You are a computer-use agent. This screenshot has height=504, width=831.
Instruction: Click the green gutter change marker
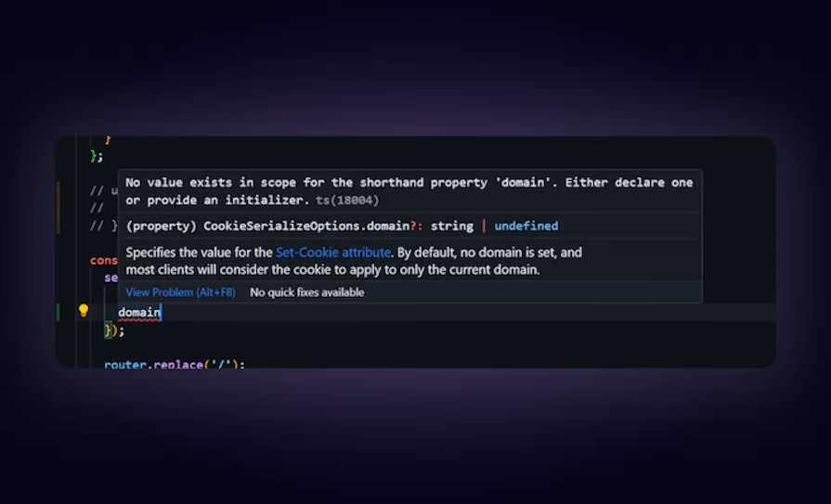point(58,312)
